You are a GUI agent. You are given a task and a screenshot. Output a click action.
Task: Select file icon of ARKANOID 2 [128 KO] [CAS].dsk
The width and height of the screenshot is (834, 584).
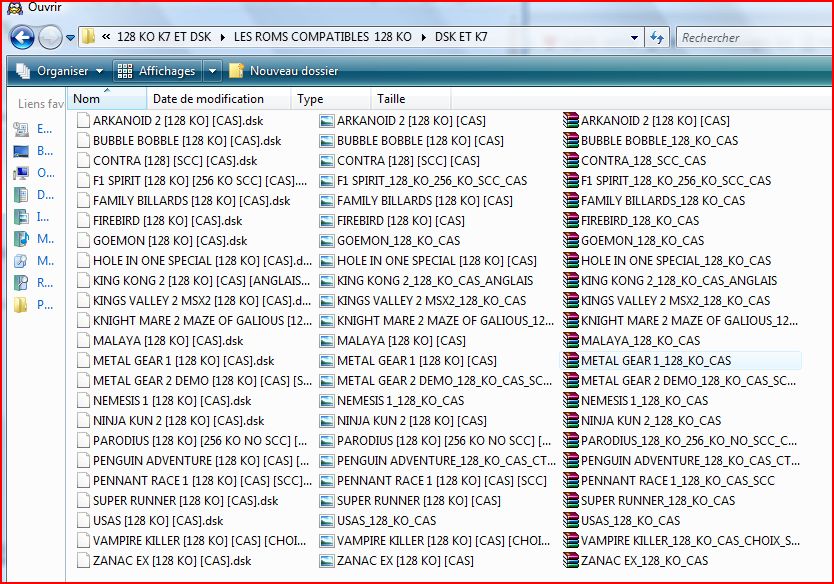[x=83, y=121]
